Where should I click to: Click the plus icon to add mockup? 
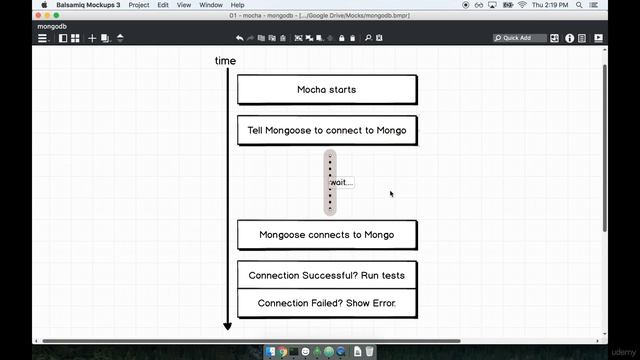(92, 38)
